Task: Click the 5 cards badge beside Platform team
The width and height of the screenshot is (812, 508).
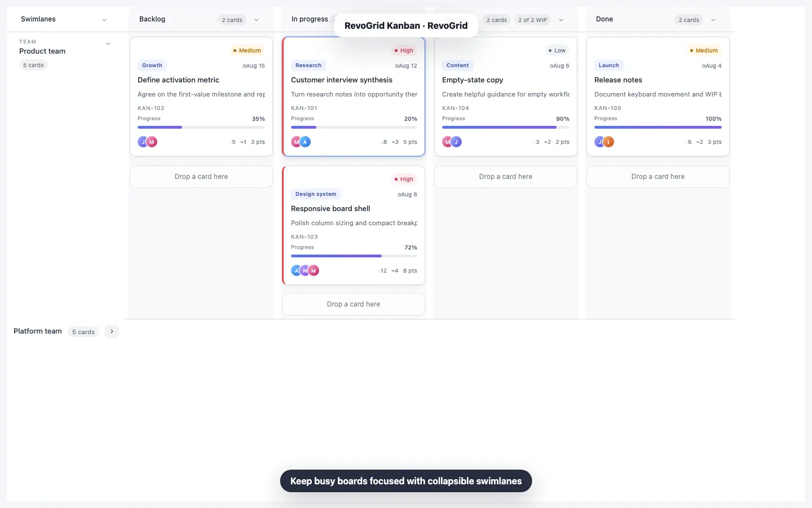Action: pyautogui.click(x=83, y=332)
